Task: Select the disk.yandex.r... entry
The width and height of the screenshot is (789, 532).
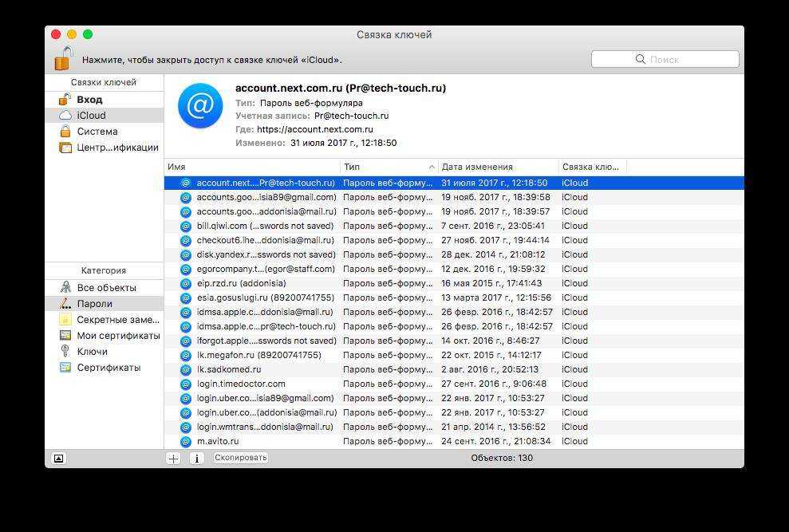Action: pos(454,254)
